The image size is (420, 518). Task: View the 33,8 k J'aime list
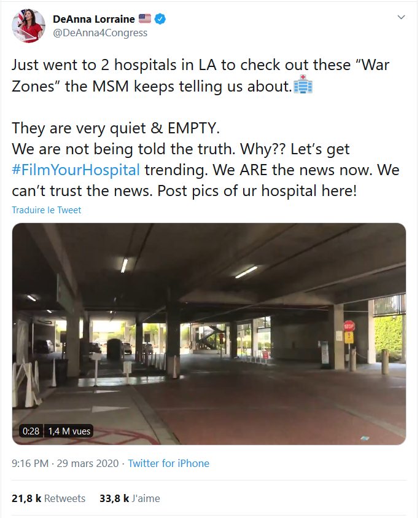click(130, 498)
